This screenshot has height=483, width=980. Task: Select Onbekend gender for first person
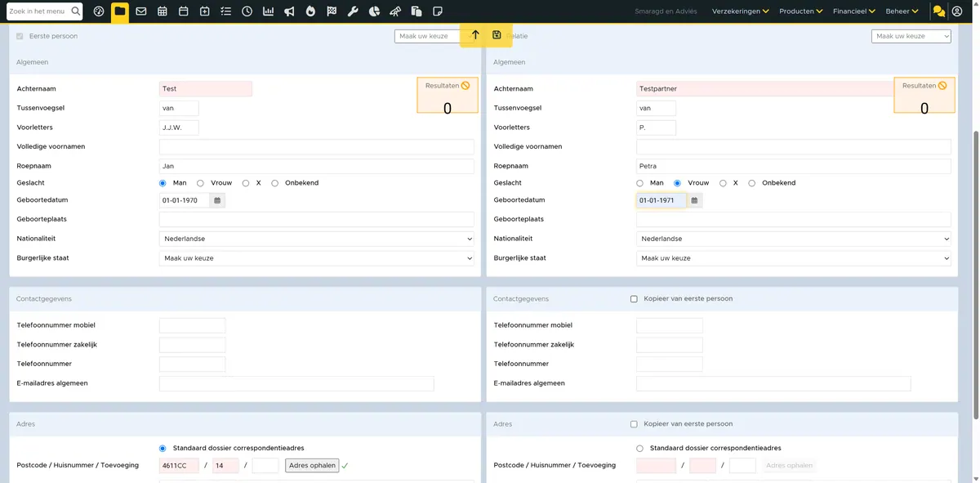(x=275, y=183)
